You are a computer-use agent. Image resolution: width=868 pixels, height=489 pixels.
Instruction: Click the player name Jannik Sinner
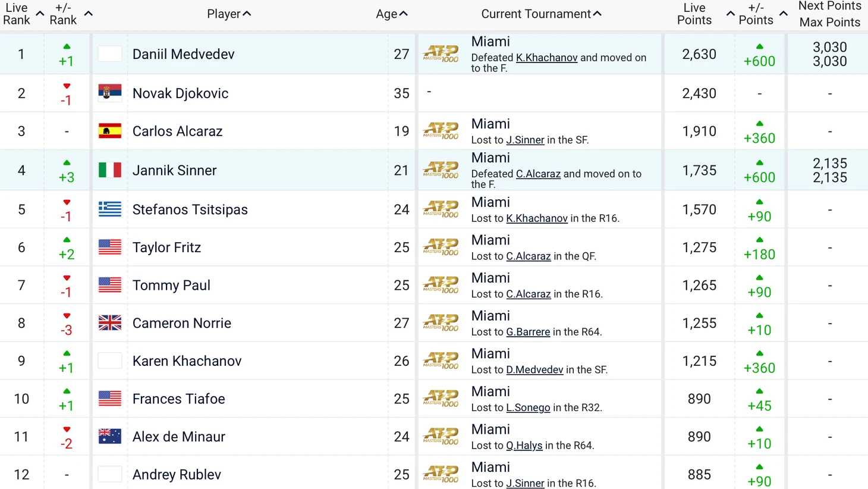pyautogui.click(x=174, y=170)
